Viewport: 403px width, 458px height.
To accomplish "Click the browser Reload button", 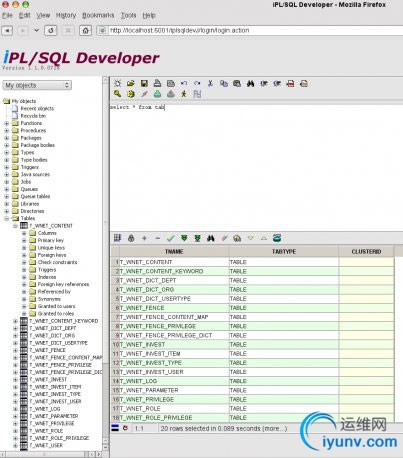I will pos(51,31).
